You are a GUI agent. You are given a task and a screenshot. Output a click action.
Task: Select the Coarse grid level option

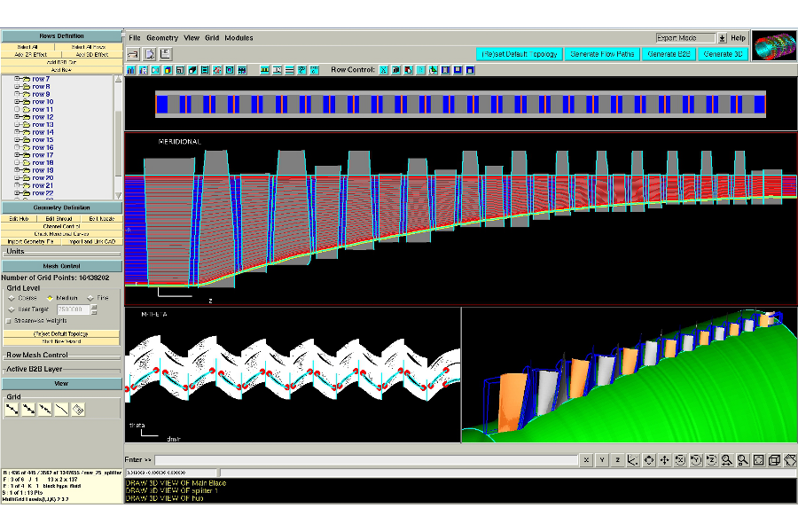point(12,298)
